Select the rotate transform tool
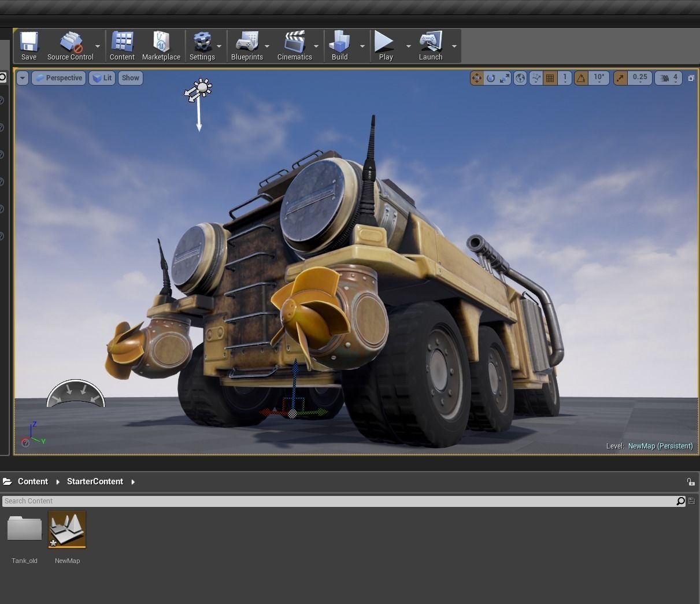The image size is (700, 604). pyautogui.click(x=491, y=78)
